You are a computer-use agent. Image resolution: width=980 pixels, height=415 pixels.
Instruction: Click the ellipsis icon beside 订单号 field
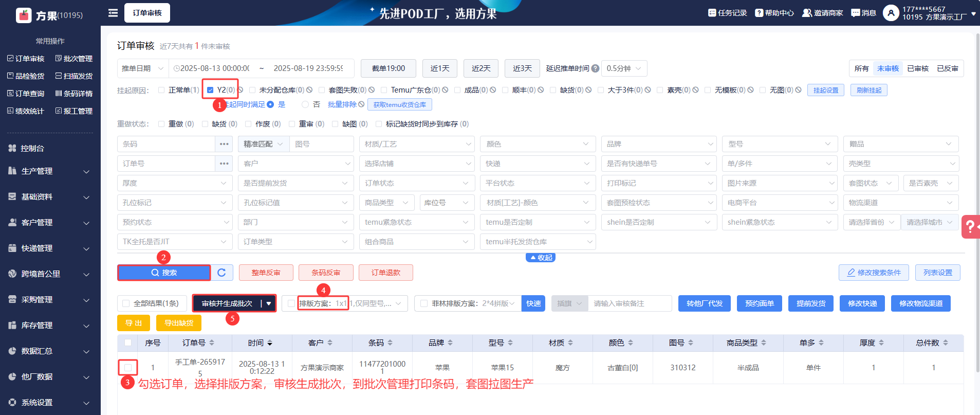click(224, 164)
